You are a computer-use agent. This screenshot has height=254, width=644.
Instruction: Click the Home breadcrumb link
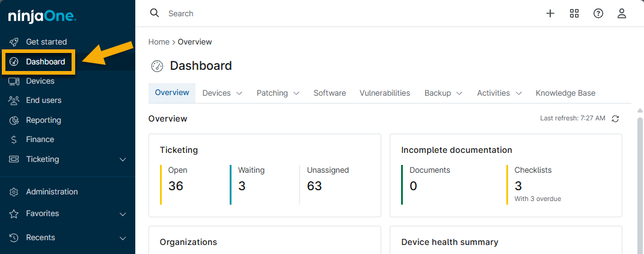[x=159, y=42]
